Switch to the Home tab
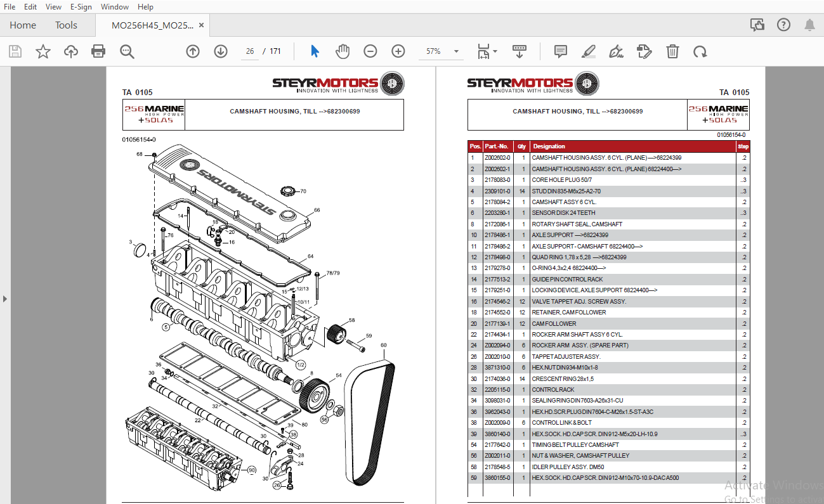This screenshot has height=504, width=824. point(23,25)
